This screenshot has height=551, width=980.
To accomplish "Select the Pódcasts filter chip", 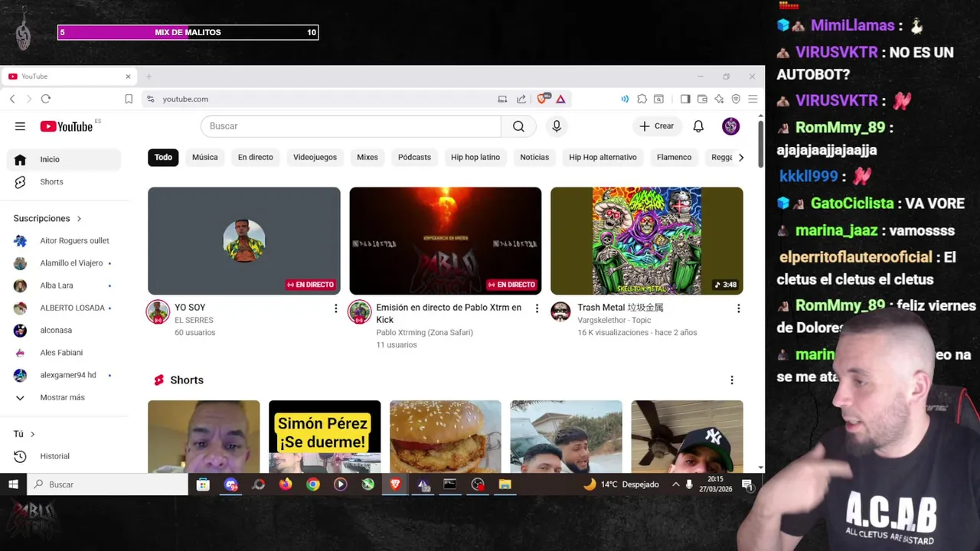I will pos(414,157).
